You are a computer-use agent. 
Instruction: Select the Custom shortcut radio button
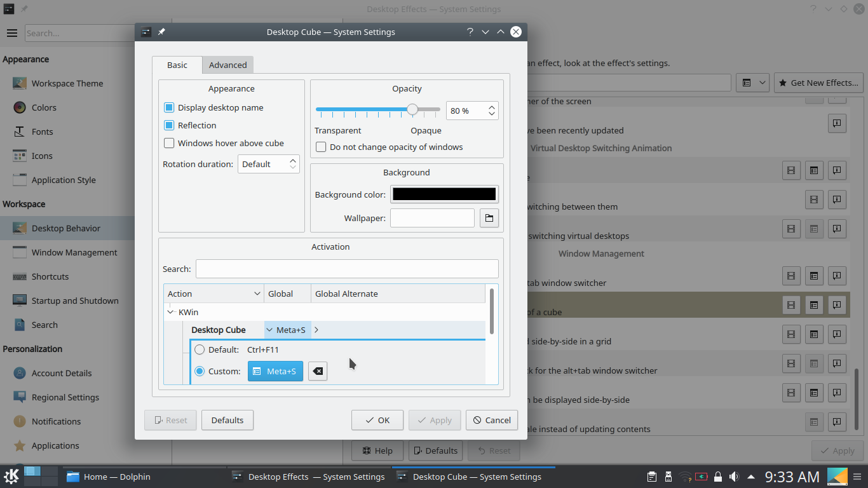(200, 371)
